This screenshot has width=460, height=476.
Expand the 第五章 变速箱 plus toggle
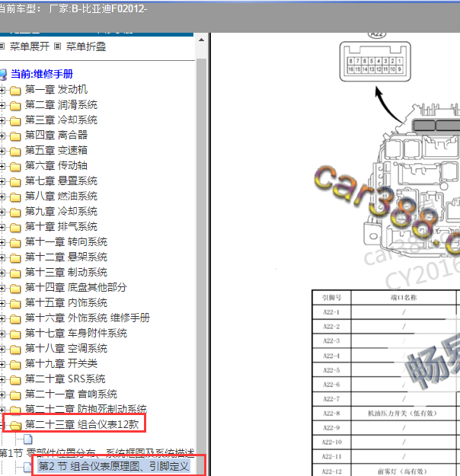click(2, 151)
